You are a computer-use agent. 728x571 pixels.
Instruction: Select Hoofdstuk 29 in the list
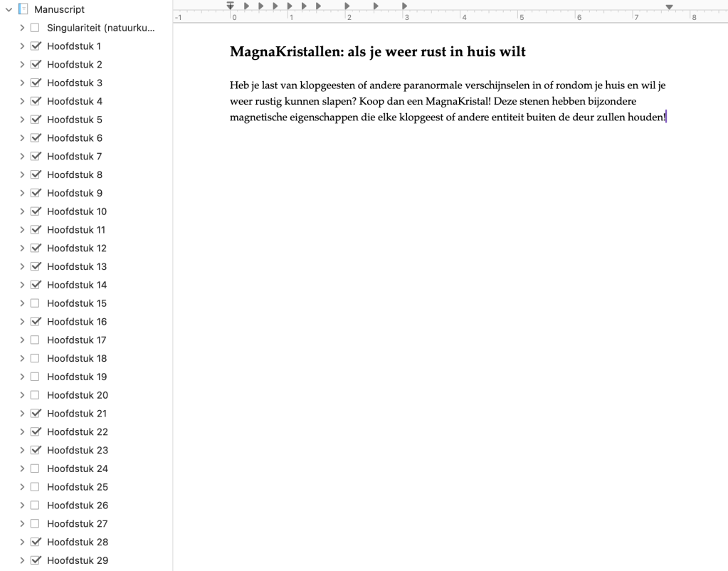click(x=76, y=560)
